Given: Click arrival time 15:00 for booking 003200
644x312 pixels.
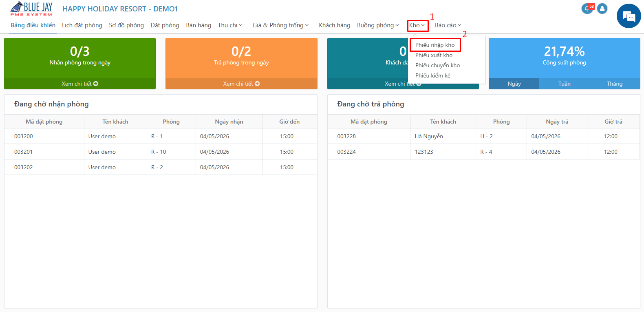Looking at the screenshot, I should (x=287, y=136).
